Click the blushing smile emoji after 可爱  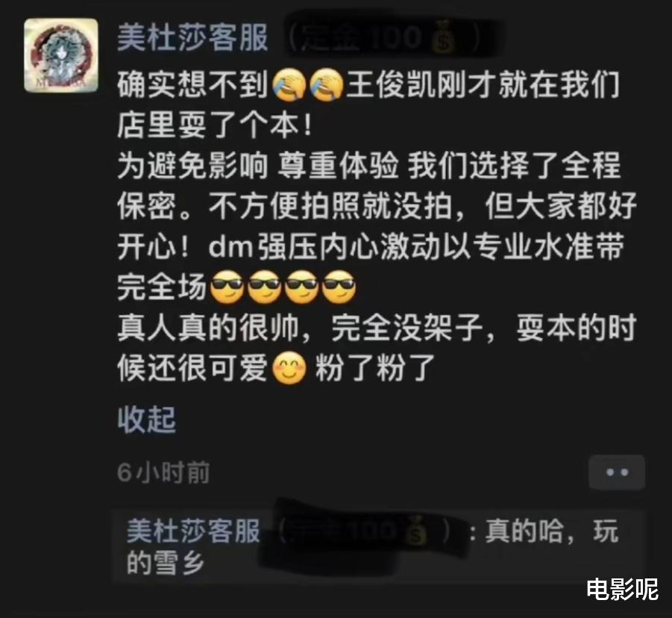click(x=289, y=367)
